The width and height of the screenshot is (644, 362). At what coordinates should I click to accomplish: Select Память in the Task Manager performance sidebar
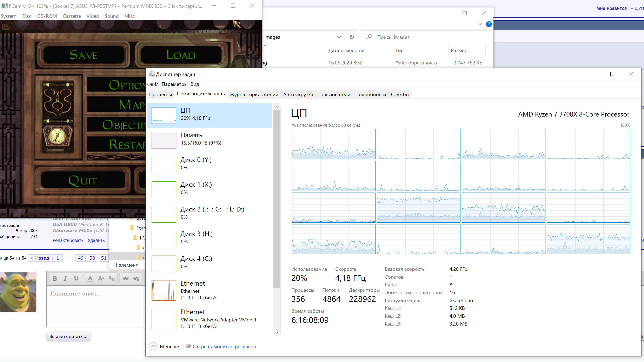tap(210, 140)
